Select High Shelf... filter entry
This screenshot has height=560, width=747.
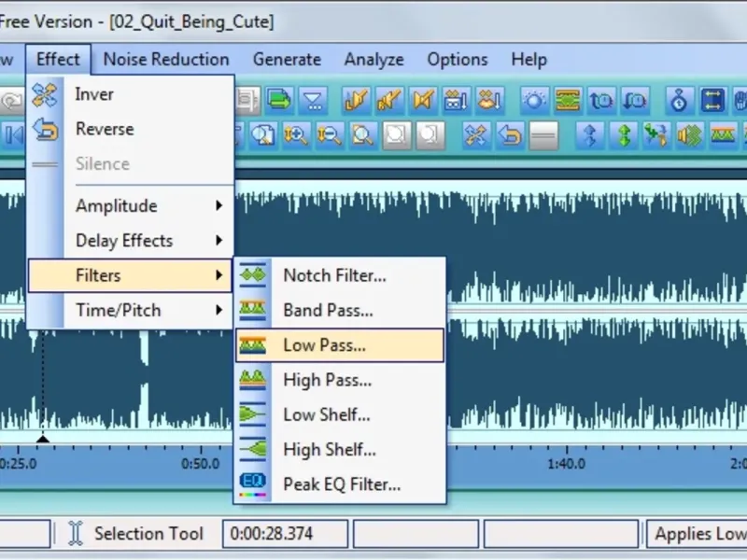click(340, 450)
